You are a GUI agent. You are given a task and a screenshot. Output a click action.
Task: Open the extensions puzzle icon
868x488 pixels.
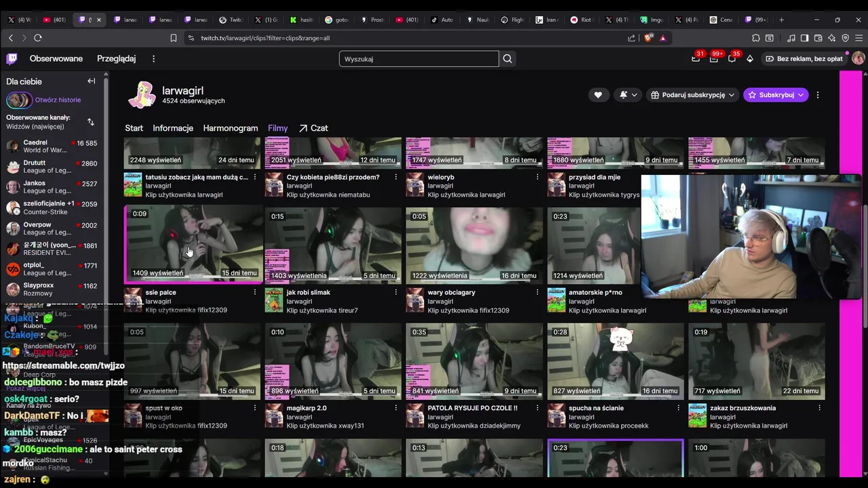click(756, 38)
